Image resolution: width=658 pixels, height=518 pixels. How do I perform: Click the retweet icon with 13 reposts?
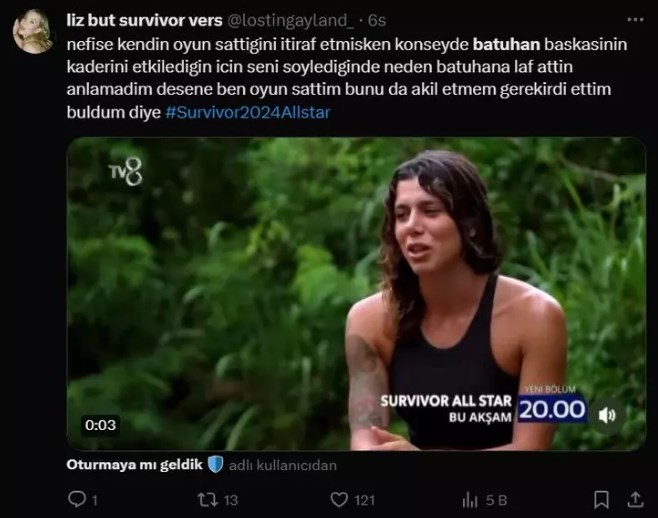(208, 500)
